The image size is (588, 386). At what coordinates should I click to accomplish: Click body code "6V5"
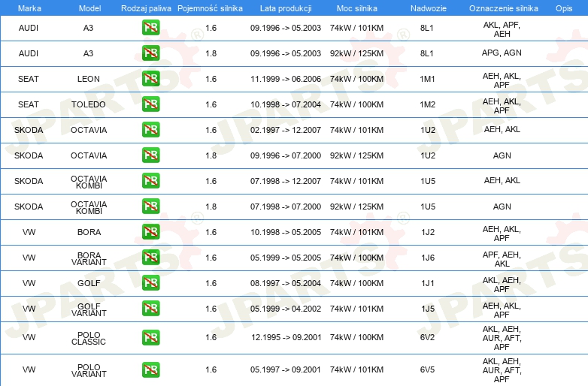pos(428,369)
